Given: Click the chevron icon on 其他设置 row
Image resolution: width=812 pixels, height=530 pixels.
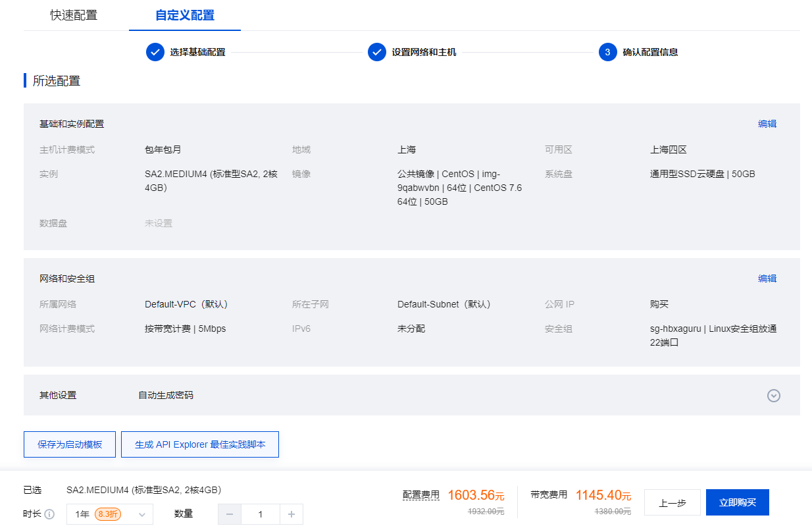Looking at the screenshot, I should 774,396.
